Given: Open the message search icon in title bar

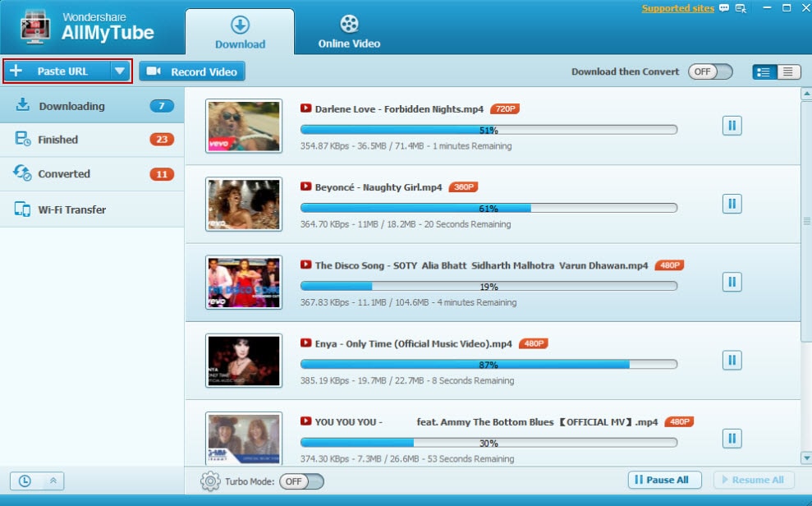Looking at the screenshot, I should coord(741,8).
